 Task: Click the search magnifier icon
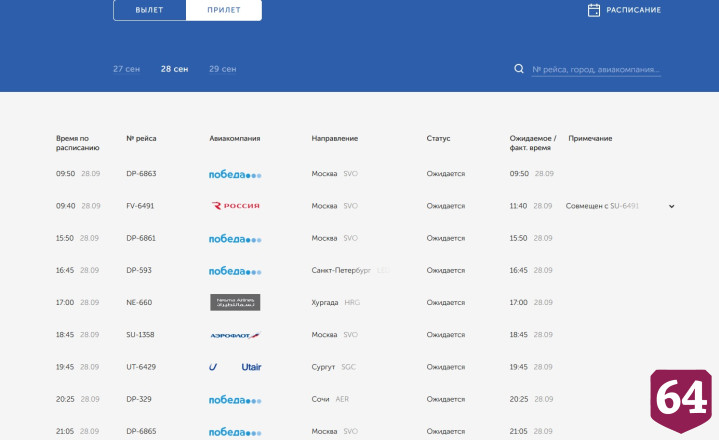(x=519, y=69)
